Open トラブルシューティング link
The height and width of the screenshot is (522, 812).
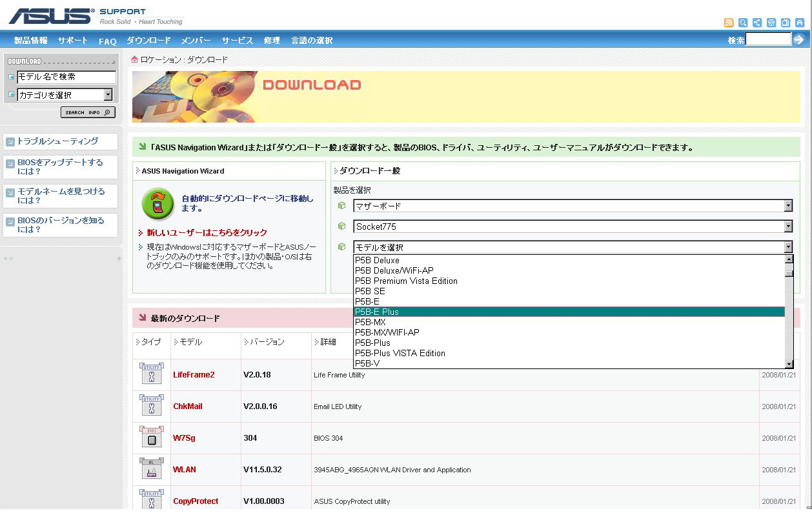[57, 141]
